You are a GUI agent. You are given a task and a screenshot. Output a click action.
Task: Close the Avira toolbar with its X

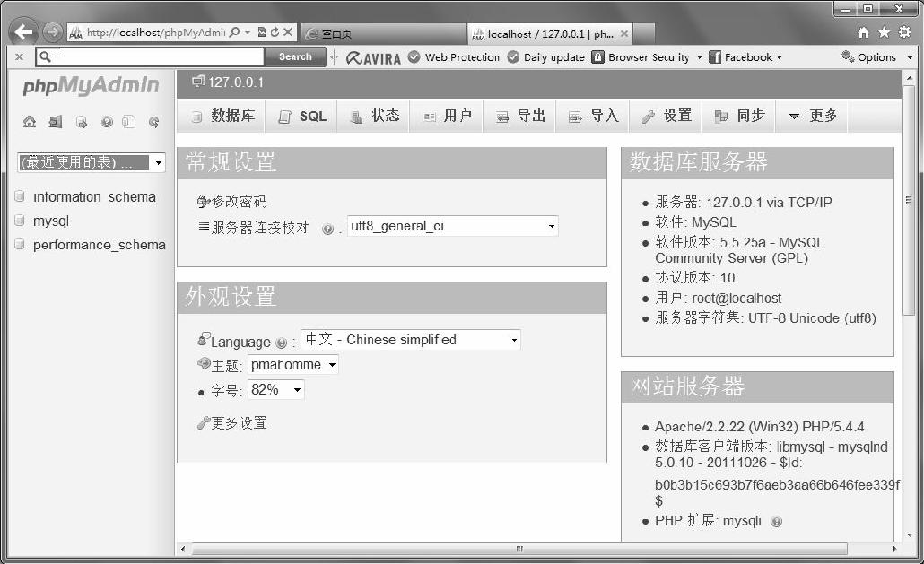(x=19, y=57)
